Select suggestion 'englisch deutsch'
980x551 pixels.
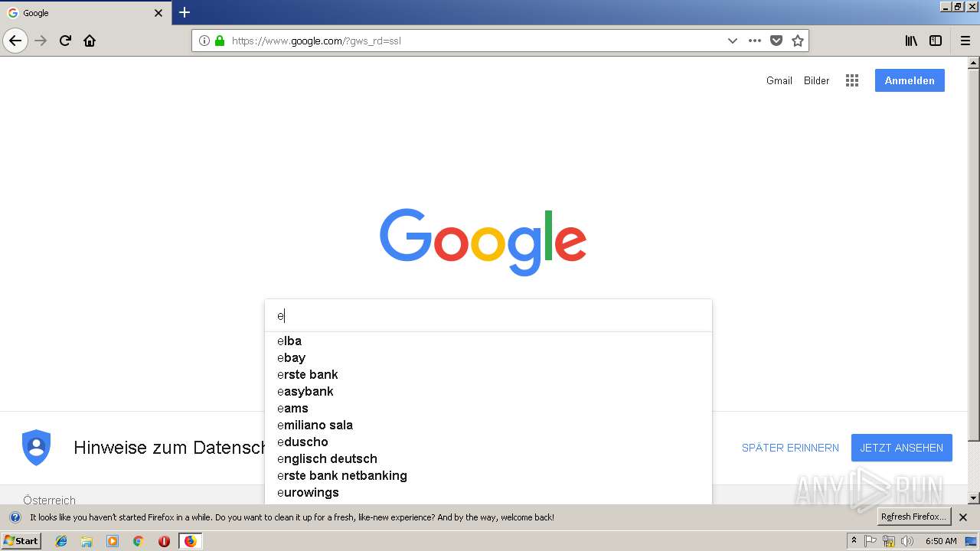[x=488, y=458]
